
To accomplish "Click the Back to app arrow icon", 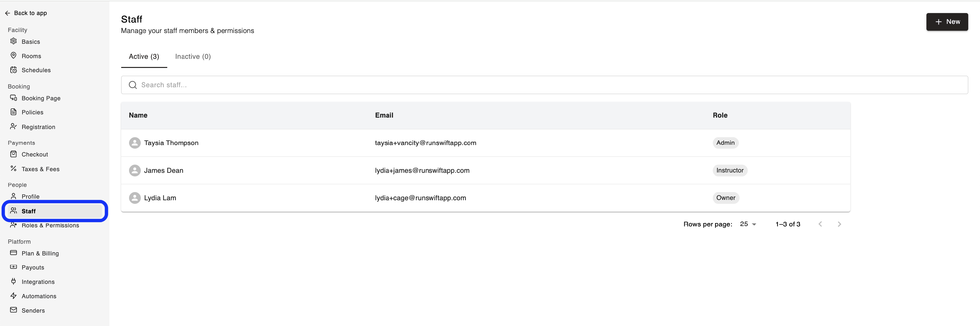I will pos(8,13).
